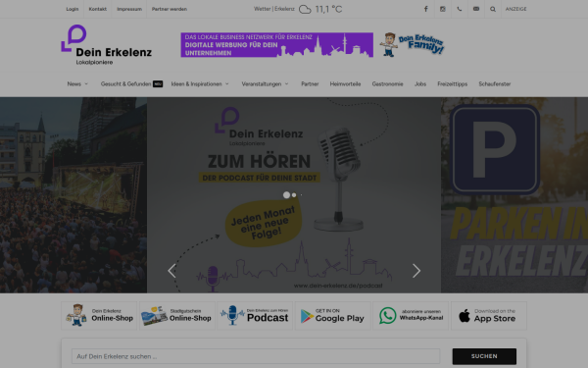588x368 pixels.
Task: Click the weather cloud icon
Action: pyautogui.click(x=305, y=10)
